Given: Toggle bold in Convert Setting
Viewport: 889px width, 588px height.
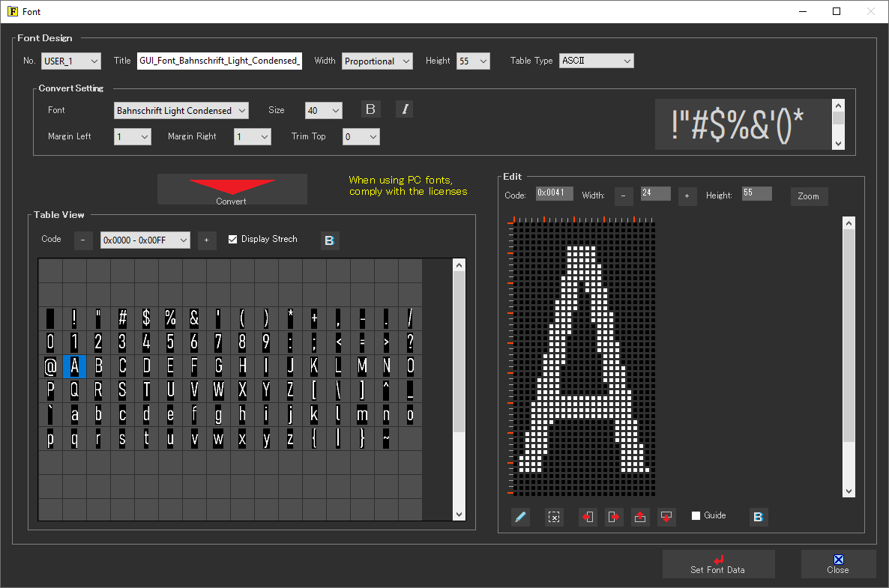Looking at the screenshot, I should pos(370,109).
